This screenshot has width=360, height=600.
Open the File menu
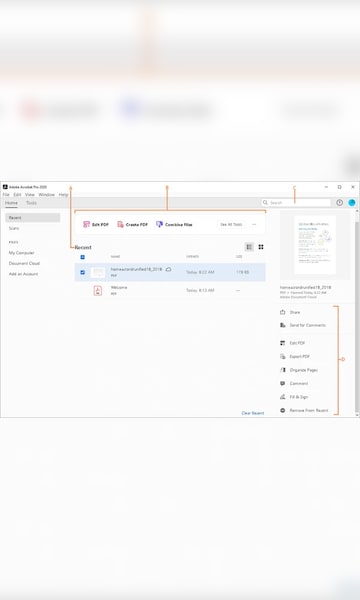click(6, 195)
